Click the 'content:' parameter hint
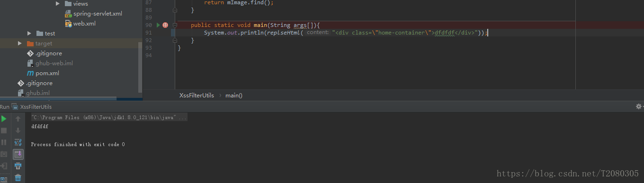The width and height of the screenshot is (644, 183). pyautogui.click(x=317, y=33)
